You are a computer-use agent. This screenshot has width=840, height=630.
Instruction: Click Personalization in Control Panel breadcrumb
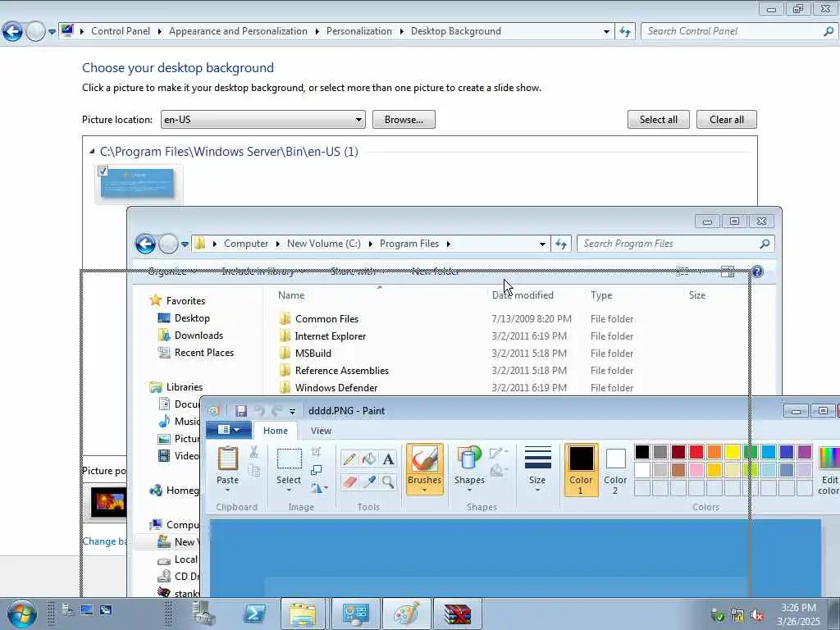(359, 32)
